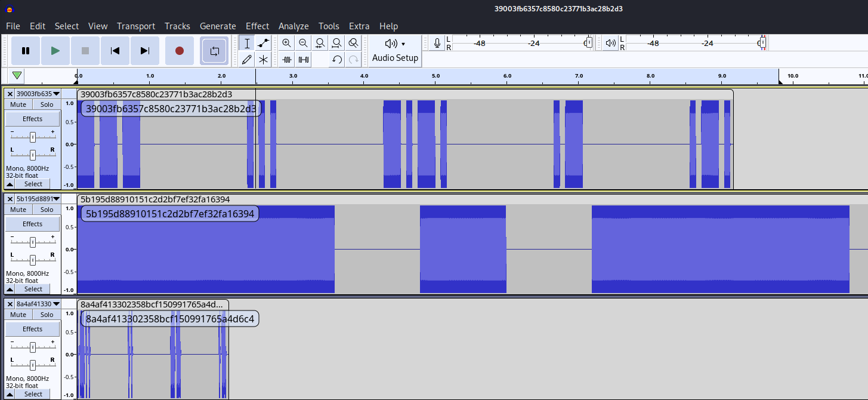Silence audio selection icon
This screenshot has width=868, height=400.
(304, 59)
